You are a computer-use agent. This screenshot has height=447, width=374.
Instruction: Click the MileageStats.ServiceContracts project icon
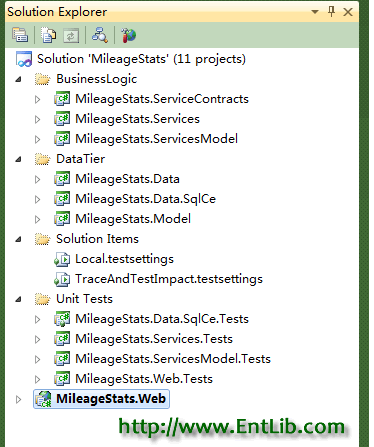pos(62,99)
